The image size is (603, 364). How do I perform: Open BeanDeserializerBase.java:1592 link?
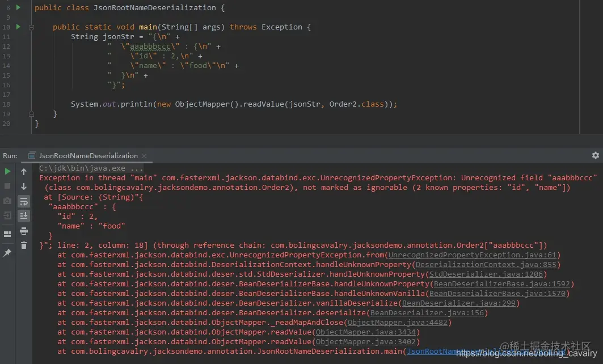click(x=501, y=283)
